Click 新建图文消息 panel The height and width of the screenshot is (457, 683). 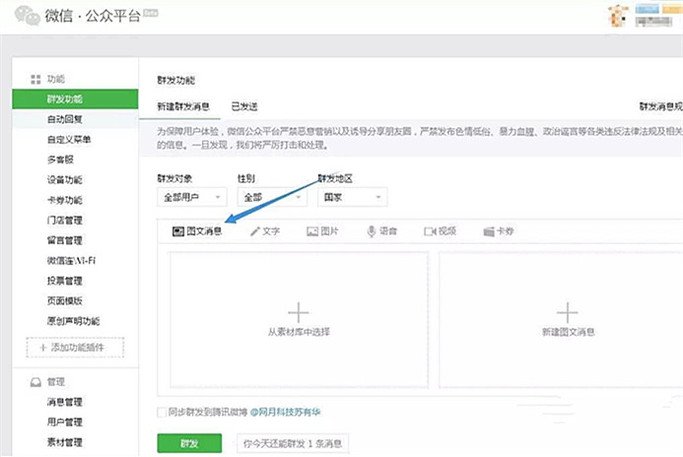(561, 320)
